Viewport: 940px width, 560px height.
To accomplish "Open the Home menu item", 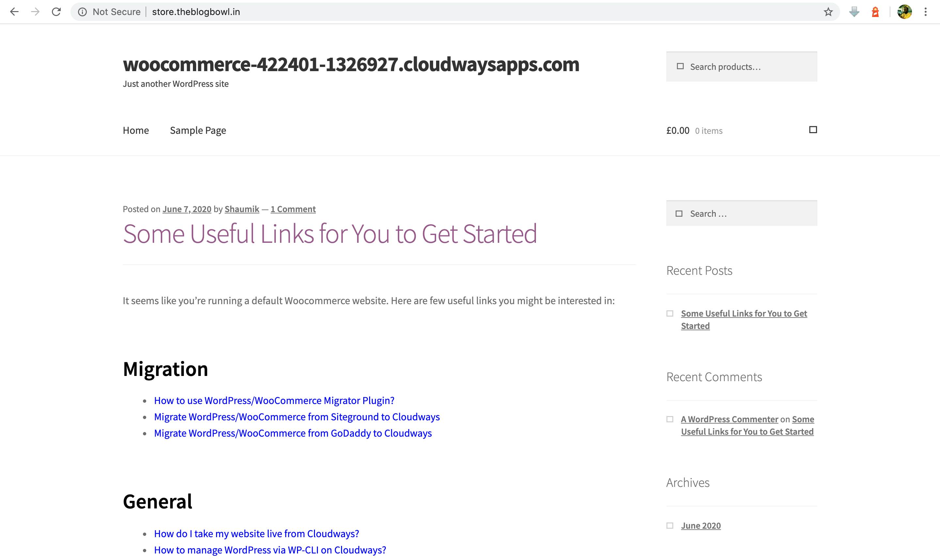I will [136, 130].
